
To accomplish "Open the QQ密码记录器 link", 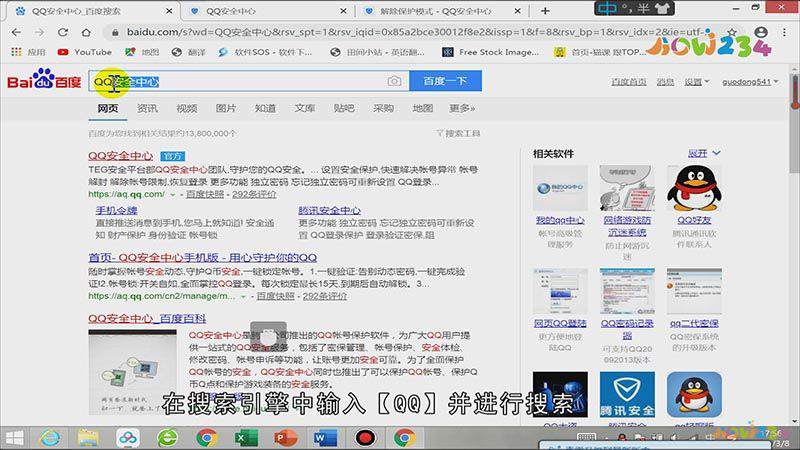I will coord(627,329).
